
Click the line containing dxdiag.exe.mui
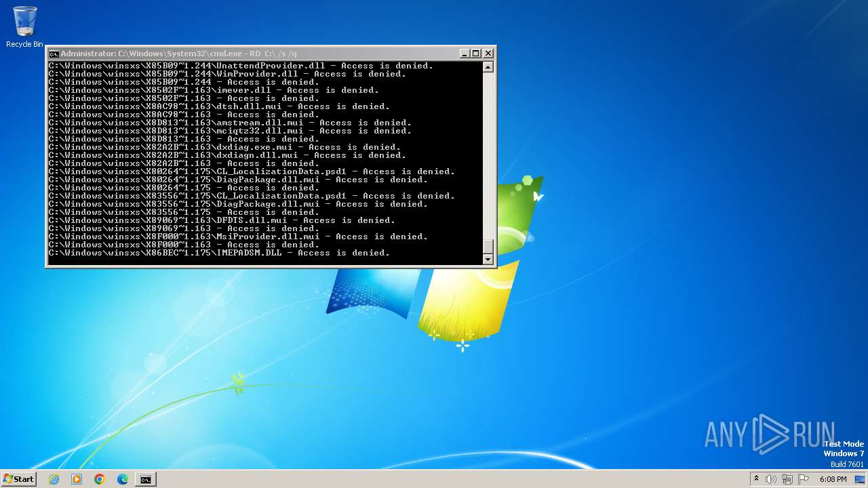[224, 147]
